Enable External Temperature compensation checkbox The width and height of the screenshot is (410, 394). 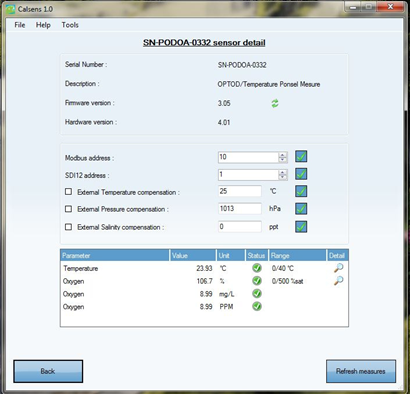pyautogui.click(x=68, y=192)
